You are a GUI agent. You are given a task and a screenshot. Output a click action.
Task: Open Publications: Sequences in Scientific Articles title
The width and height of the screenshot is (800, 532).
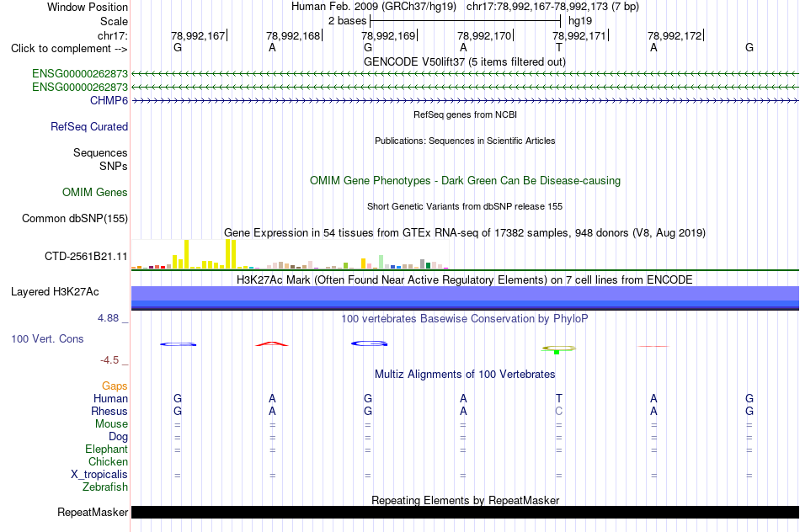tap(465, 141)
